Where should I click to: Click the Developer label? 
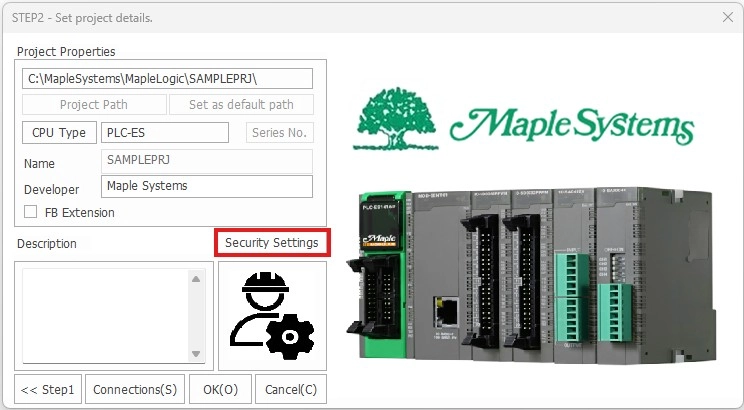[x=51, y=189]
